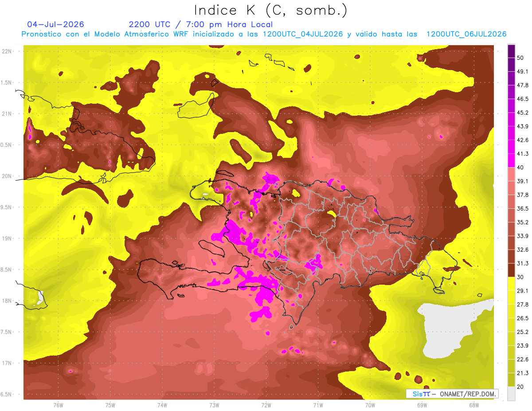Click the "18N" latitude axis label

(8, 301)
